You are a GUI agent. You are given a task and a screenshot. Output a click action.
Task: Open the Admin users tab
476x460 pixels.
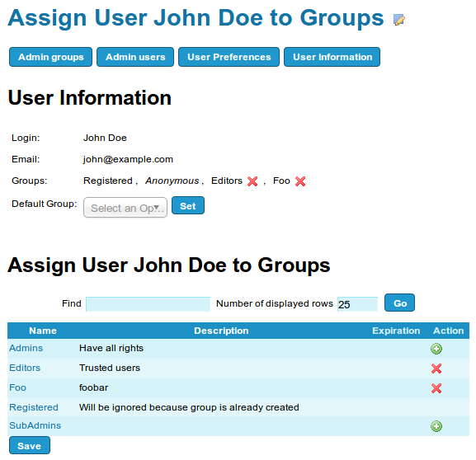135,57
